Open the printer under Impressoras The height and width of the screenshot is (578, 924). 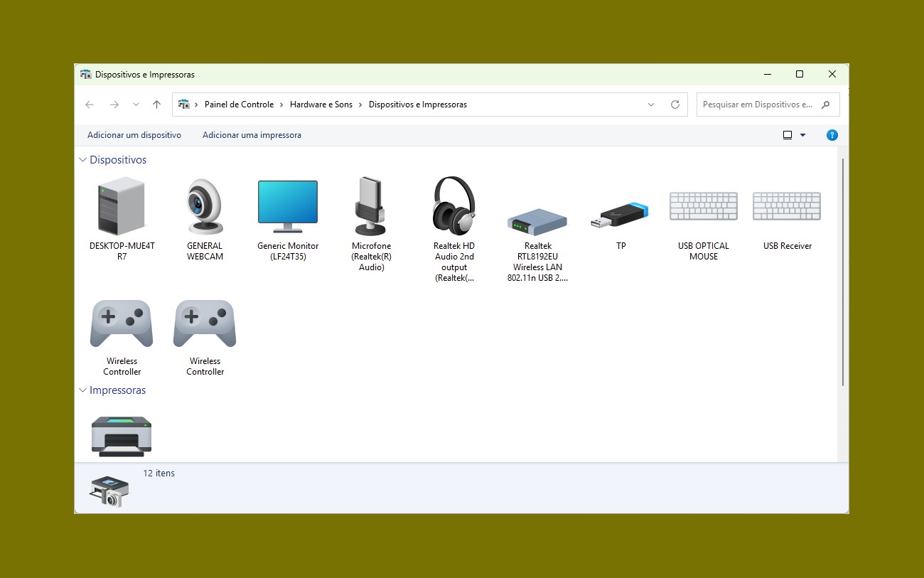coord(121,435)
